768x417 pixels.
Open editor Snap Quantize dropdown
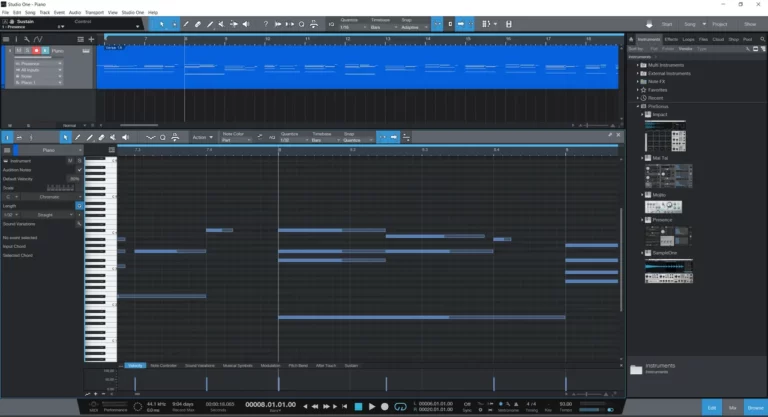tap(358, 140)
